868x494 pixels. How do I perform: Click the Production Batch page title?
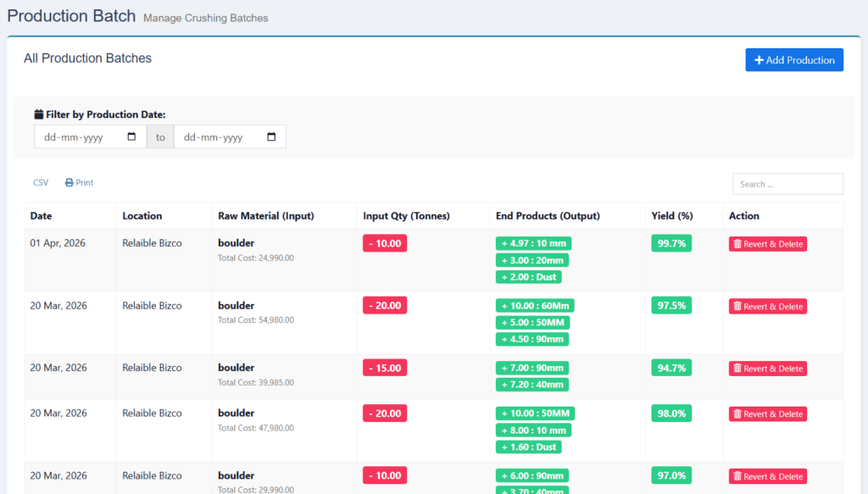71,16
